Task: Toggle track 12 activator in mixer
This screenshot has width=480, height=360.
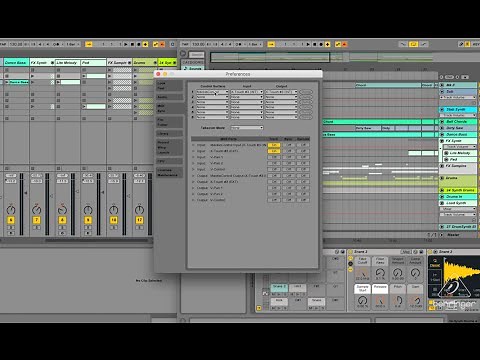Action: click(139, 220)
